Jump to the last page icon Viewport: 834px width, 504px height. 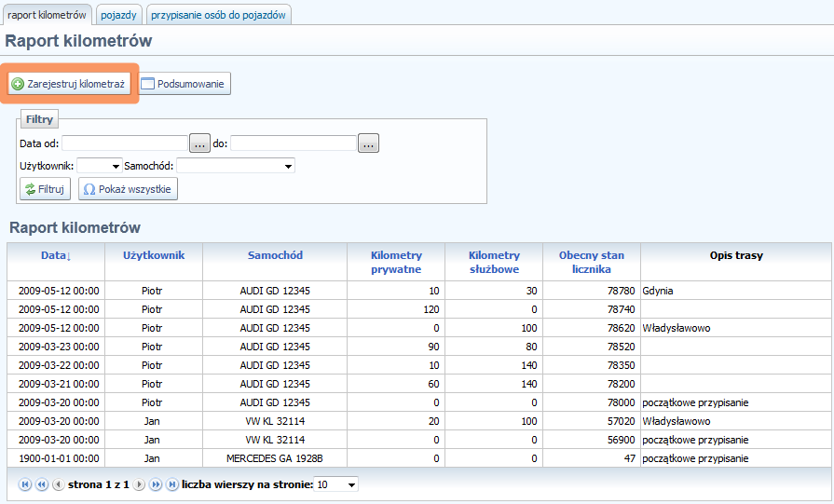[x=171, y=484]
